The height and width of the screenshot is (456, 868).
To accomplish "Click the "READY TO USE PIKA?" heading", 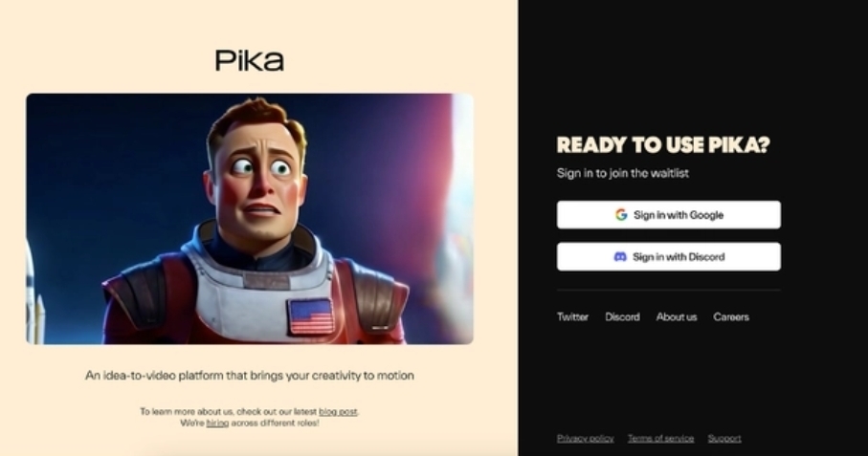I will point(663,144).
